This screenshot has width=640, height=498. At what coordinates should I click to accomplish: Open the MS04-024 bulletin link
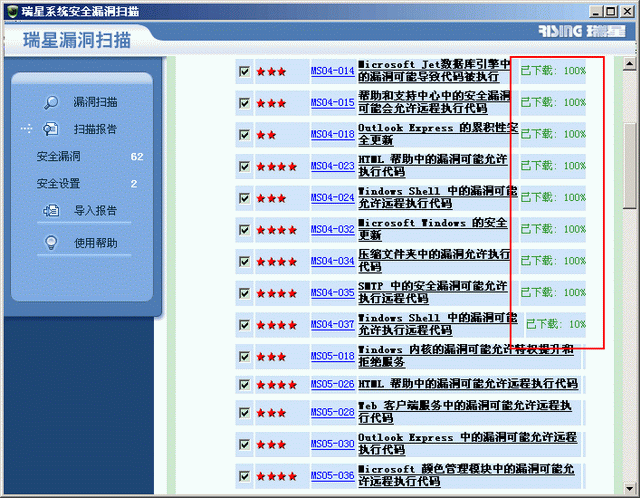point(333,198)
